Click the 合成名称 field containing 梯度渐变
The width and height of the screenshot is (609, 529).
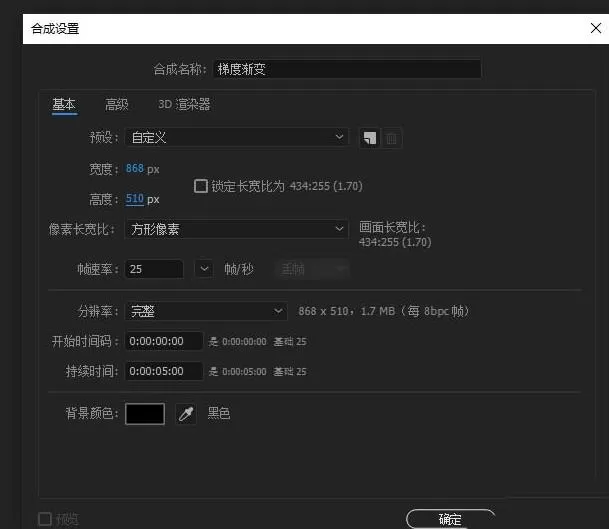pos(347,69)
